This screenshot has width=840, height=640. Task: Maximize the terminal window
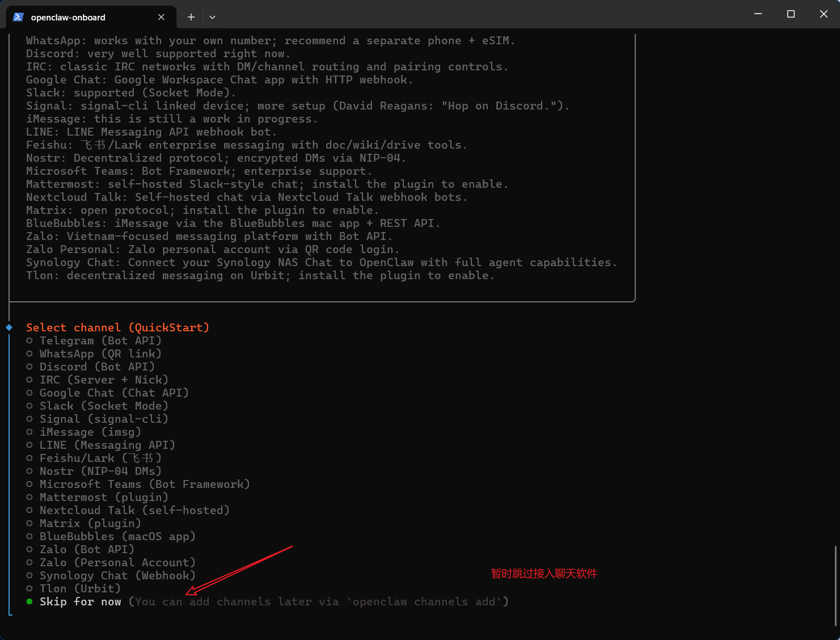pos(791,14)
